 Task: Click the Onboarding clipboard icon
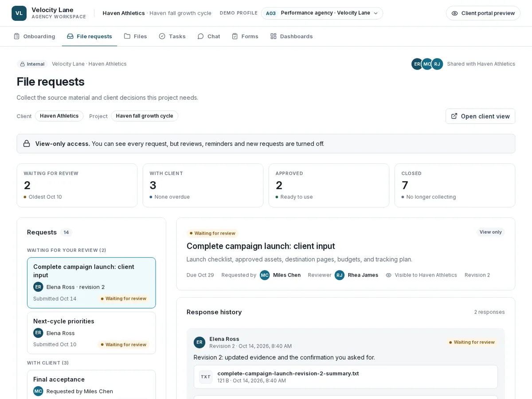tap(16, 36)
